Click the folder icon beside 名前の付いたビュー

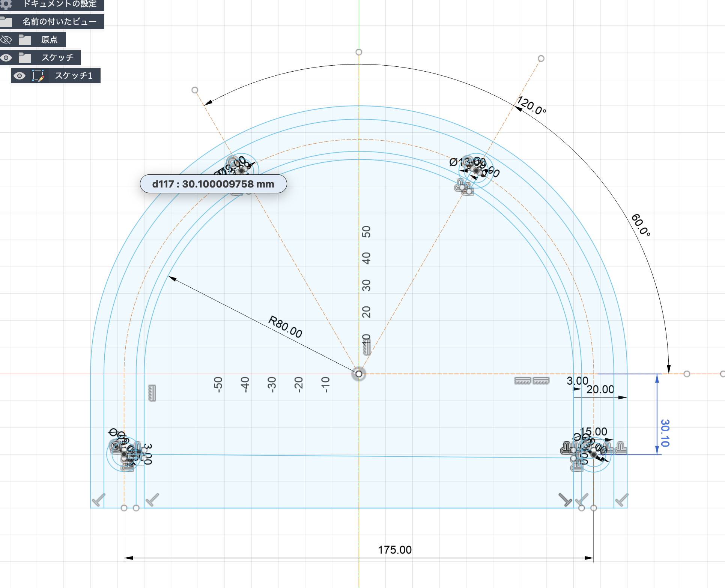point(6,22)
